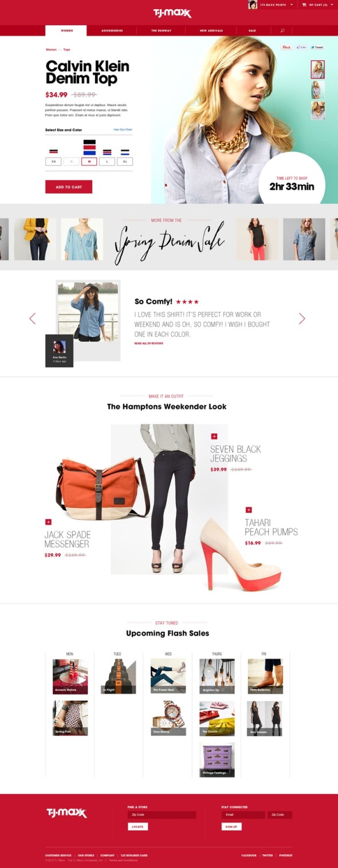Open Read All 29 Reviews link
This screenshot has height=868, width=338.
(x=149, y=344)
